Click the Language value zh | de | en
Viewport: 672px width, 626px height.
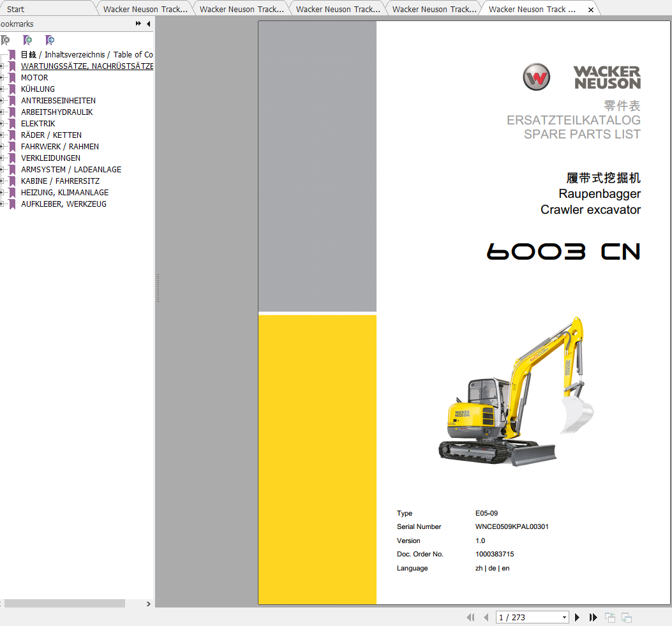493,568
